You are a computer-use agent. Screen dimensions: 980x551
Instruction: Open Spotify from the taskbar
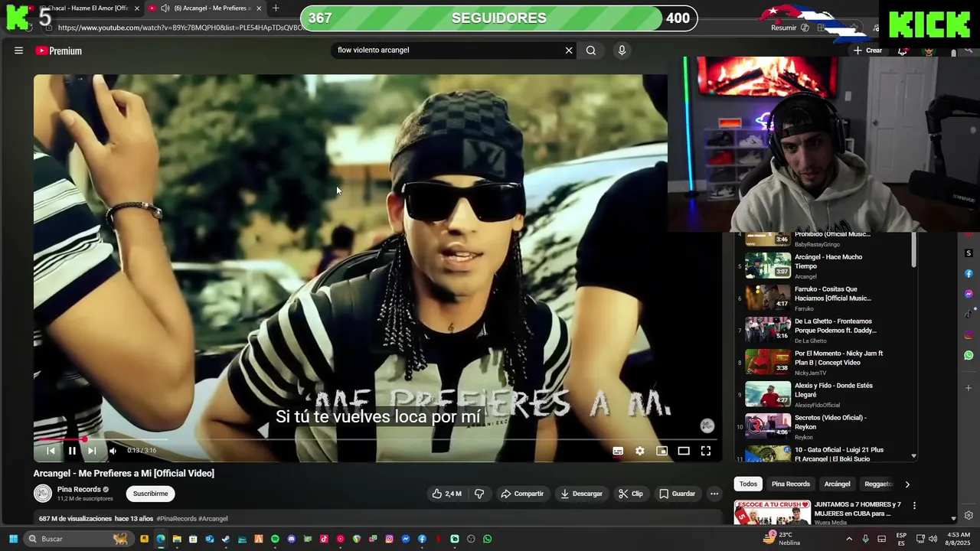click(x=275, y=539)
